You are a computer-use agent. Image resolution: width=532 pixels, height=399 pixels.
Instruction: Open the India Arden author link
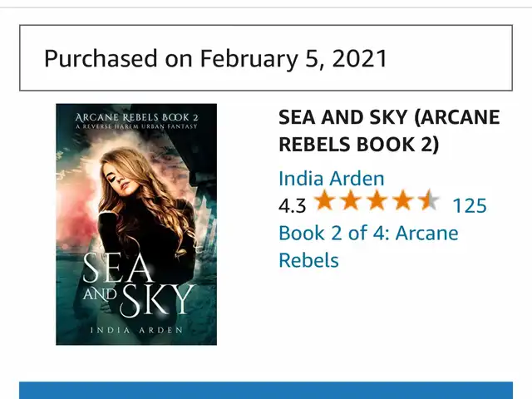coord(331,178)
